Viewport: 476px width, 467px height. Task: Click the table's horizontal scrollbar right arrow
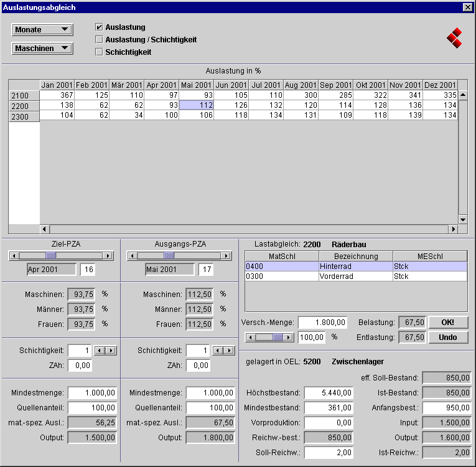tap(454, 229)
